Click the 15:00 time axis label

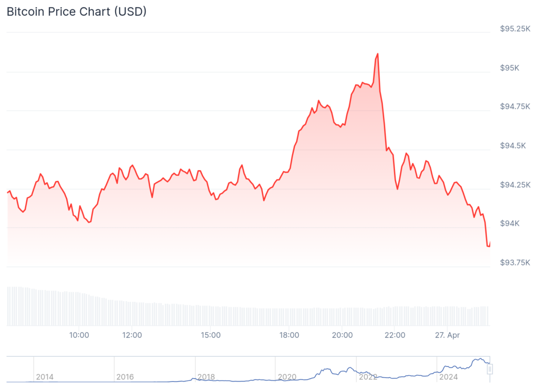click(x=210, y=335)
